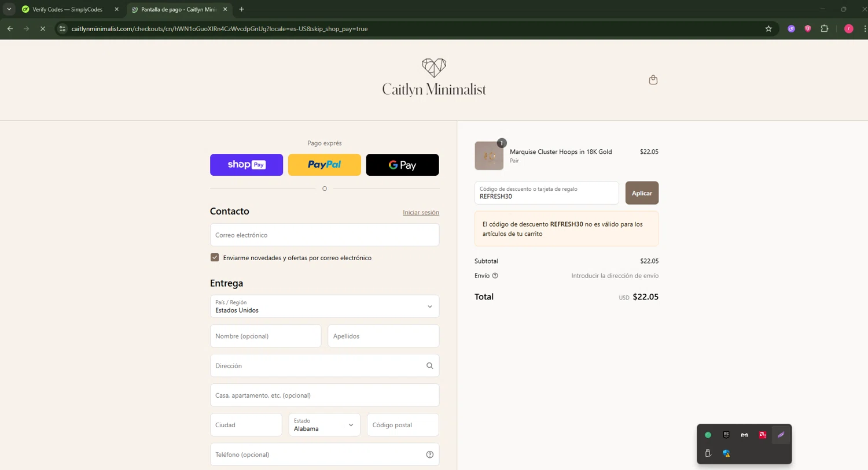Click the Correo electrónico field
This screenshot has width=868, height=470.
tap(324, 235)
